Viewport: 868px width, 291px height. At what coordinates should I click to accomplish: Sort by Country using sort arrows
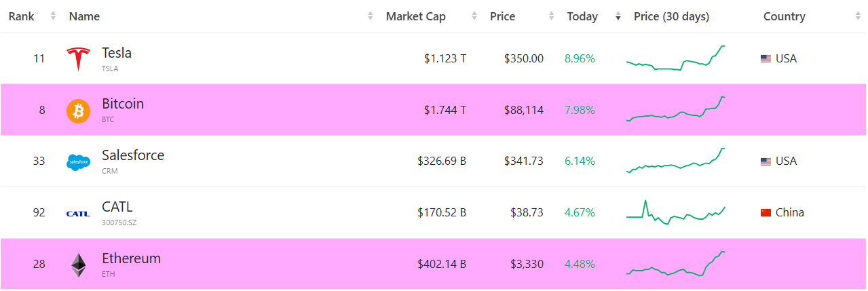pos(858,16)
